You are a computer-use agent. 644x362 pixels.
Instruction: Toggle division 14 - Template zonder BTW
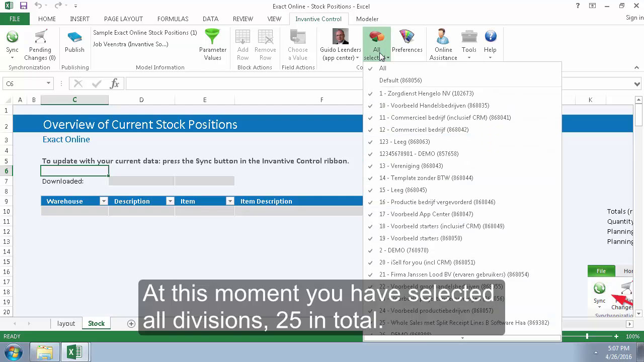tap(462, 178)
